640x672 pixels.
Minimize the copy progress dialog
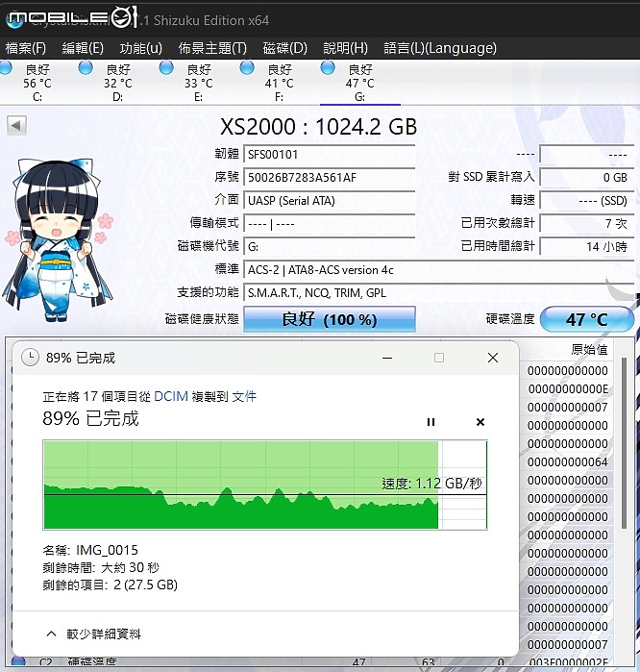(x=387, y=358)
